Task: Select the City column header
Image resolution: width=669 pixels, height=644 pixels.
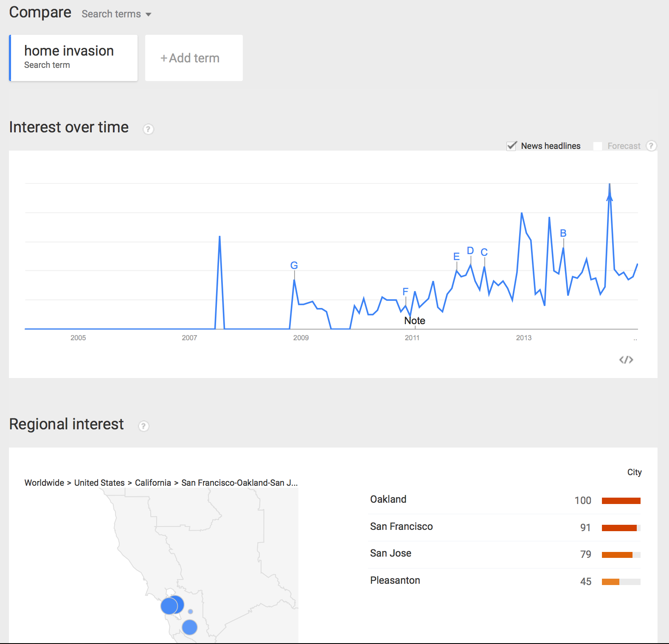Action: 635,472
